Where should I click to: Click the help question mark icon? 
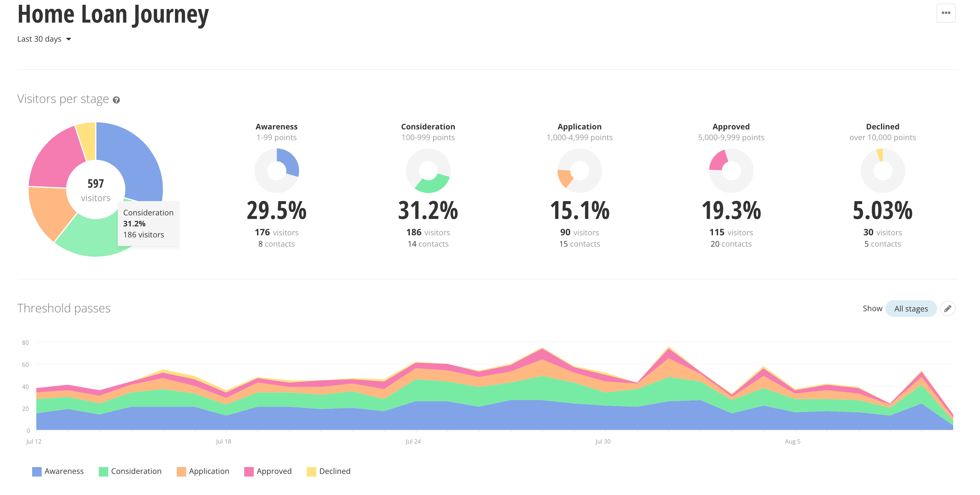pos(116,100)
